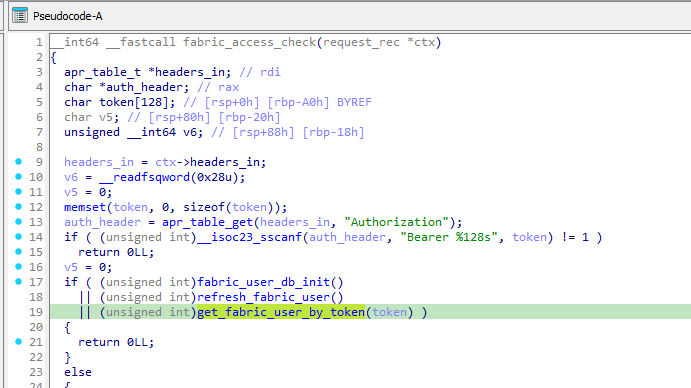Select the Pseudocode-A tab title
The height and width of the screenshot is (388, 691).
[x=67, y=16]
